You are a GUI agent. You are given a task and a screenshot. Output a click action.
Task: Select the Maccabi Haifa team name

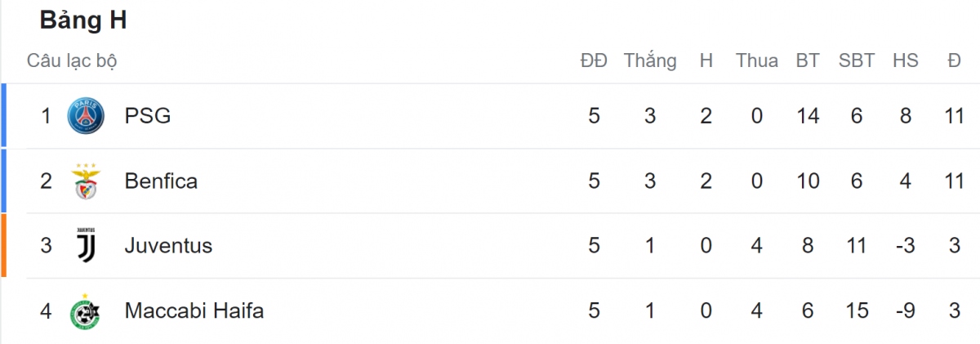194,310
